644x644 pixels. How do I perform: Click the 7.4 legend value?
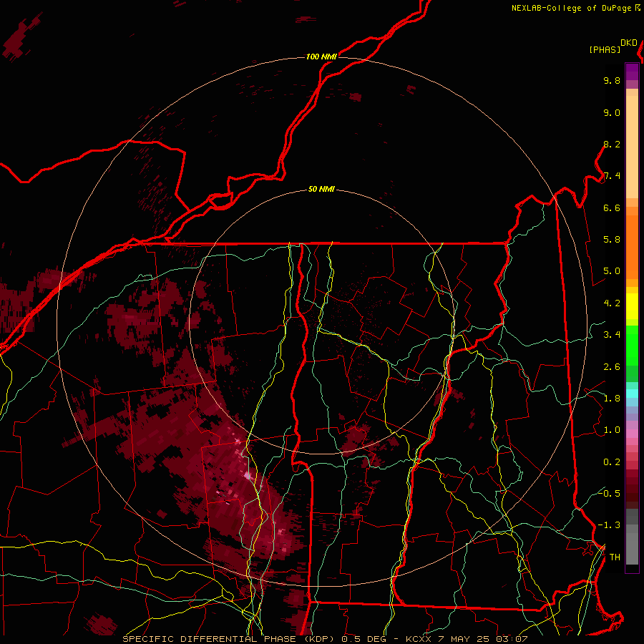612,176
